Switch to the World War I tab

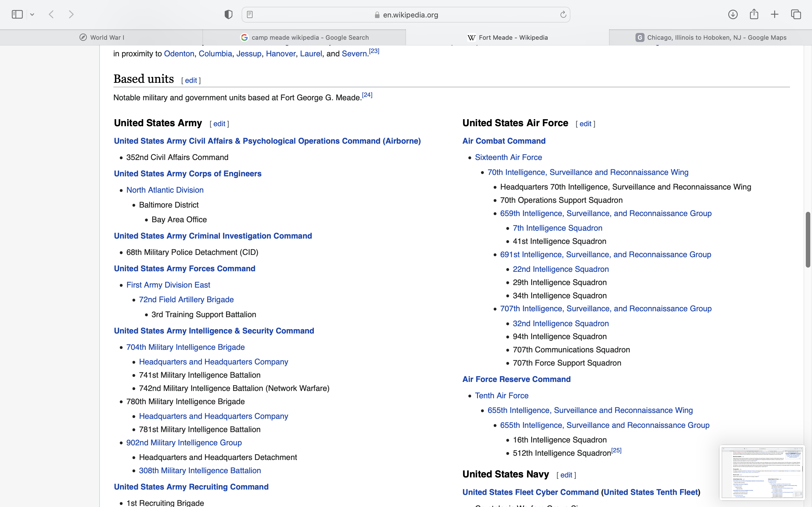click(x=102, y=37)
